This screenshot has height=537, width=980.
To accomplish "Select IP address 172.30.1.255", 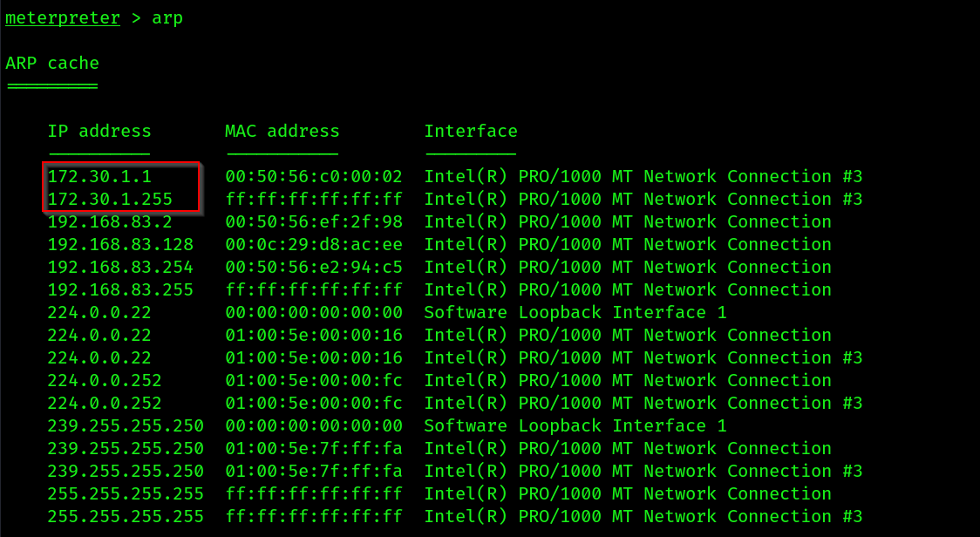I will (110, 199).
